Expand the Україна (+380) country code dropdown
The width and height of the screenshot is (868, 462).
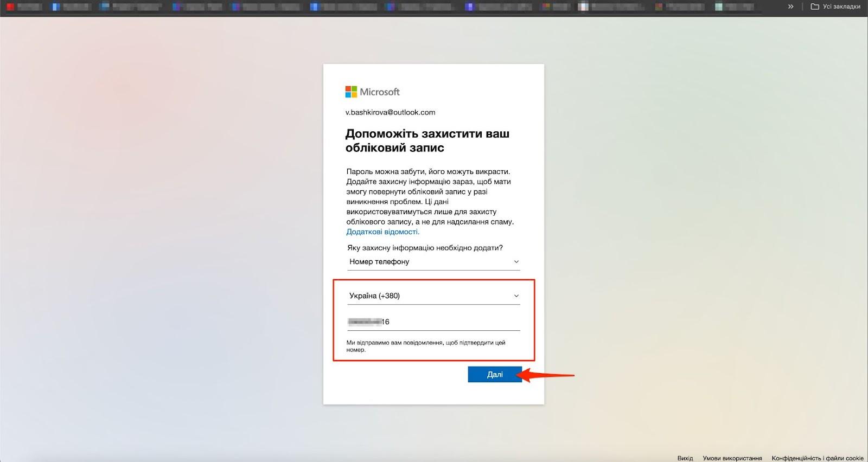coord(433,296)
